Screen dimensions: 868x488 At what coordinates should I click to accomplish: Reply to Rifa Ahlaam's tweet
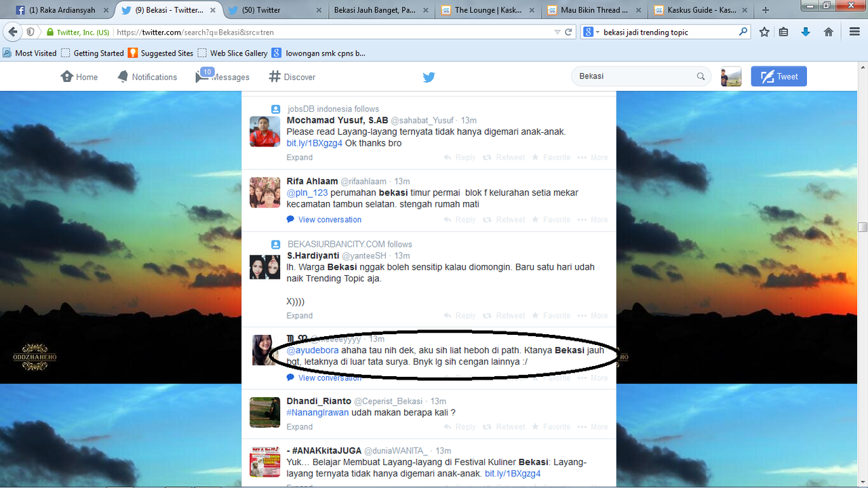click(x=460, y=220)
